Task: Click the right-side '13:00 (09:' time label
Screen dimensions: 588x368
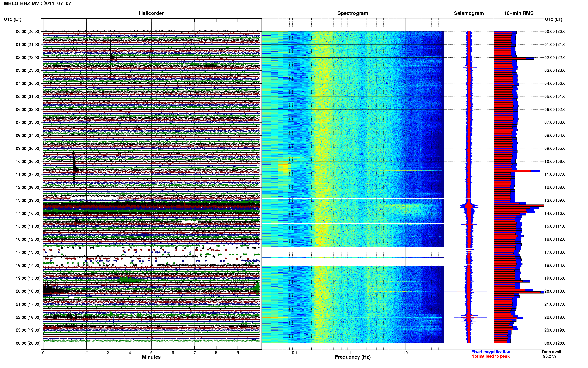Action: (555, 200)
